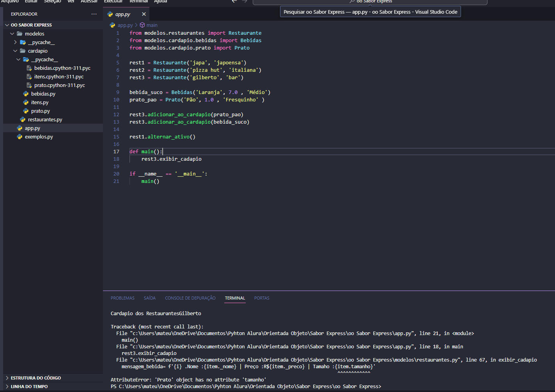The height and width of the screenshot is (392, 555).
Task: Click 'rest1.alternar_ativo()' on line 15
Action: click(162, 137)
